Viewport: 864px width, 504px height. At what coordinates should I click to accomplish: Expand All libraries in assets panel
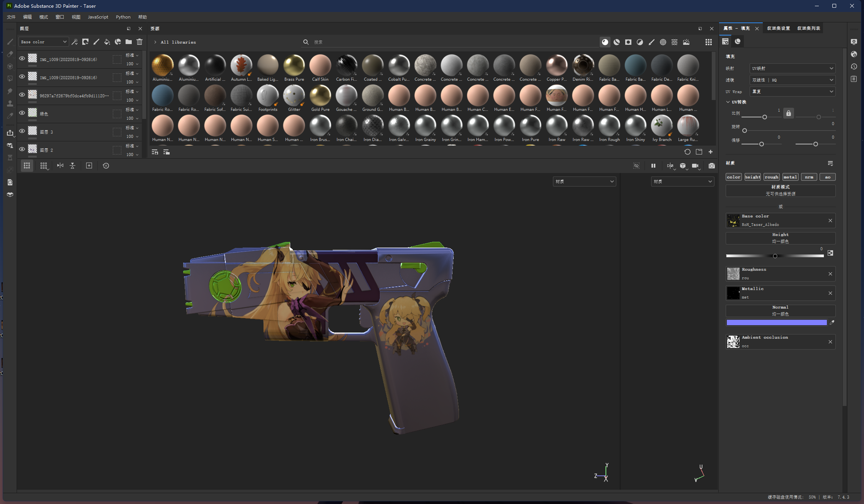[x=155, y=42]
